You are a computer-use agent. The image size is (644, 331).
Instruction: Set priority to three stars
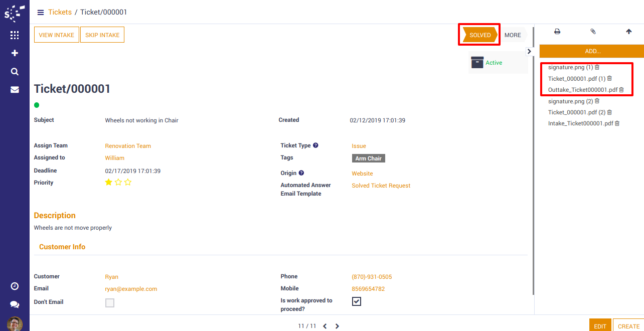click(x=128, y=183)
